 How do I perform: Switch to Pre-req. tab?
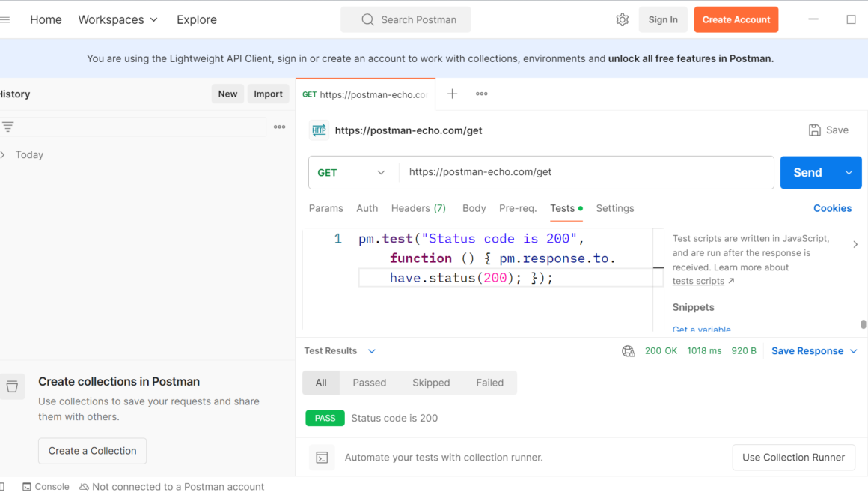click(518, 208)
